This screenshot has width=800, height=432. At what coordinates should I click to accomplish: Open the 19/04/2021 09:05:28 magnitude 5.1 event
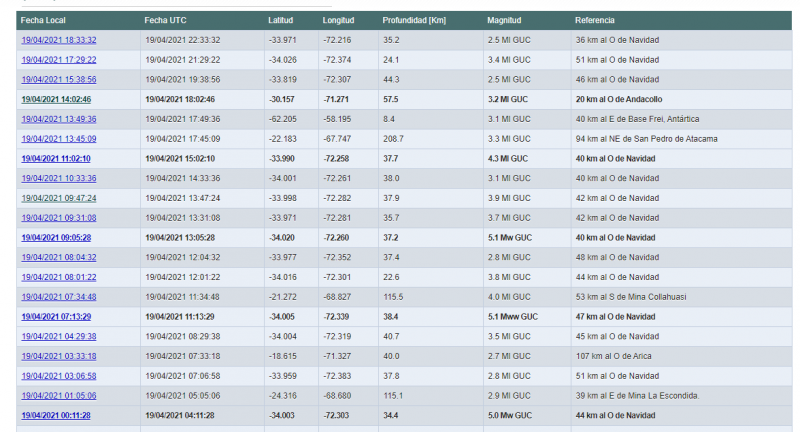[x=56, y=237]
